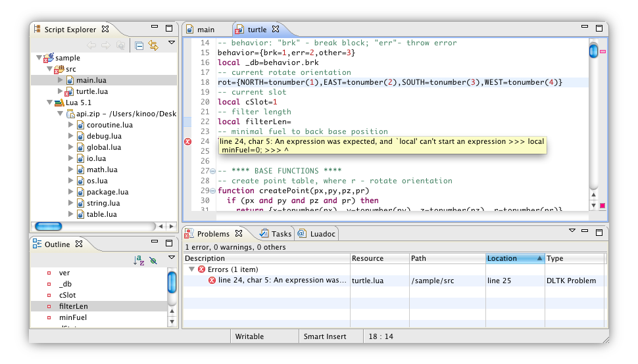This screenshot has width=638, height=364.
Task: Collapse function fold marker at line 29
Action: pos(213,191)
